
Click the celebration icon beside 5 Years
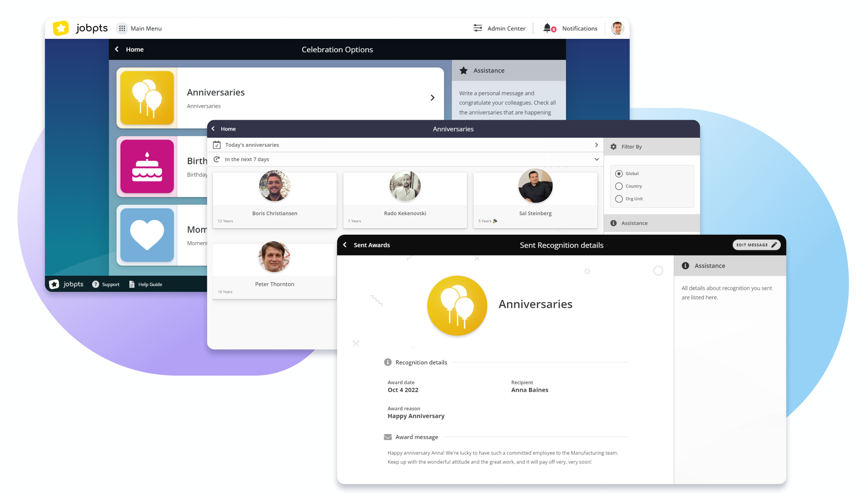point(495,221)
